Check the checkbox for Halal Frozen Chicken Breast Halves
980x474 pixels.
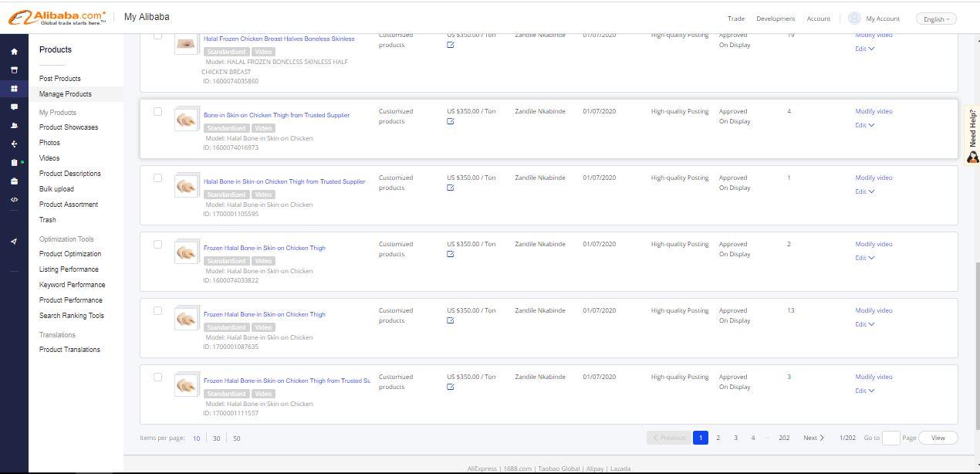point(157,36)
